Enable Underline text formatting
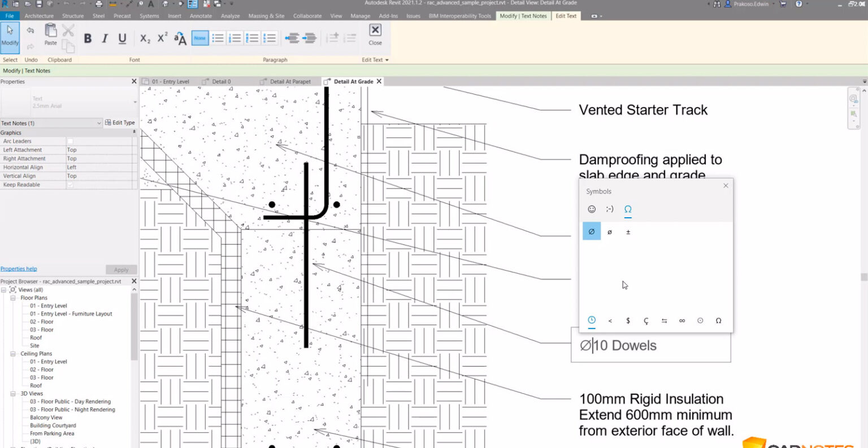The height and width of the screenshot is (448, 868). [x=122, y=38]
